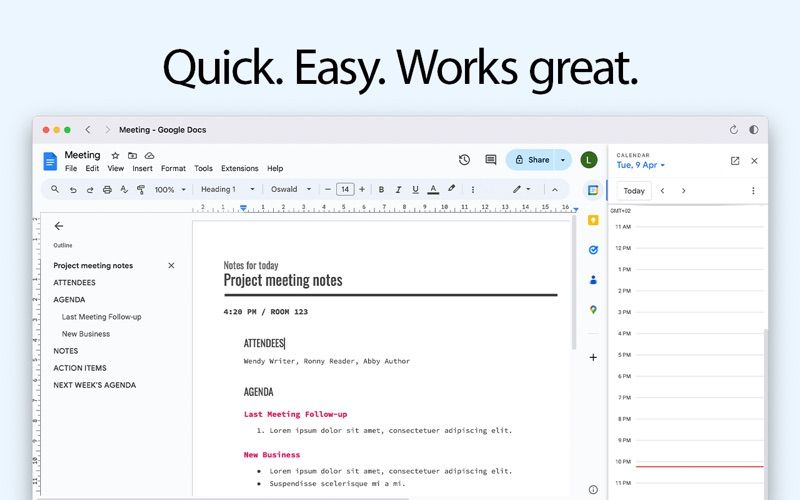Image resolution: width=800 pixels, height=500 pixels.
Task: Open the File menu
Action: [x=71, y=168]
